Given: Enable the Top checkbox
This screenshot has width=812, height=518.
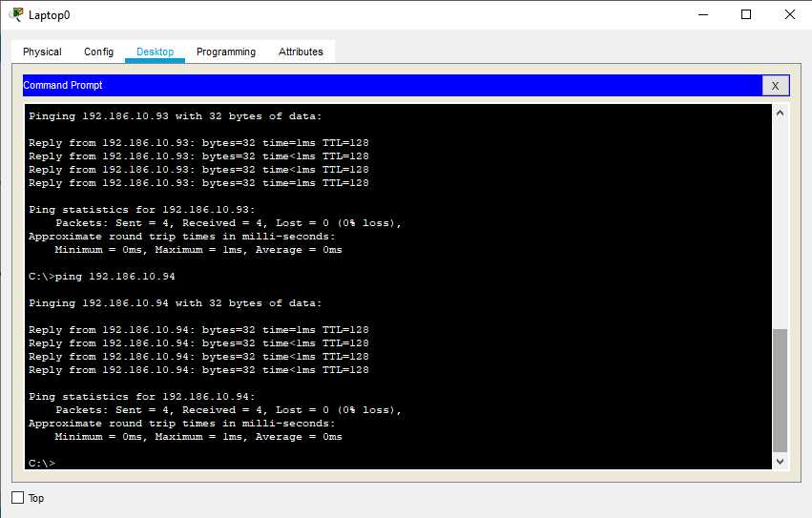Looking at the screenshot, I should [x=17, y=498].
